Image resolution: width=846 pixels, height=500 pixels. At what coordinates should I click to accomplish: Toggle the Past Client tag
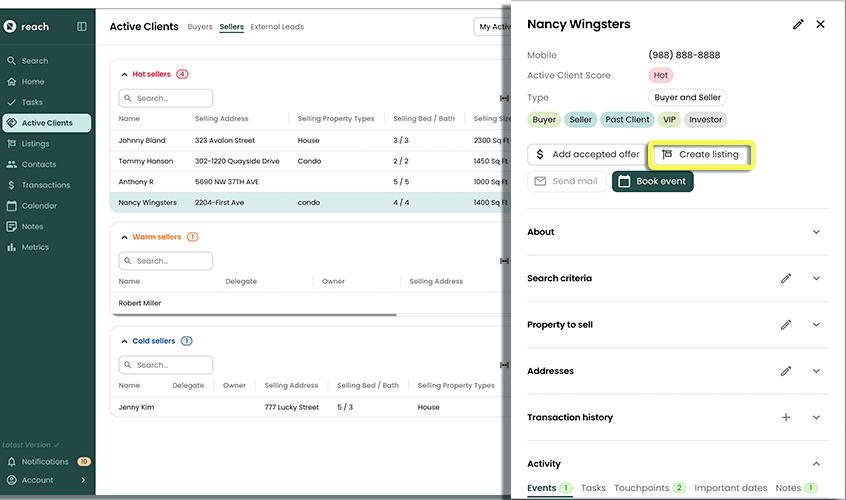pyautogui.click(x=627, y=120)
